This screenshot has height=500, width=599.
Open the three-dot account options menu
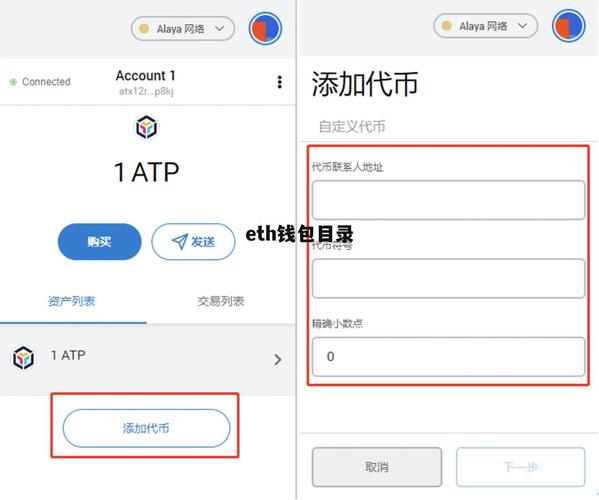click(280, 82)
